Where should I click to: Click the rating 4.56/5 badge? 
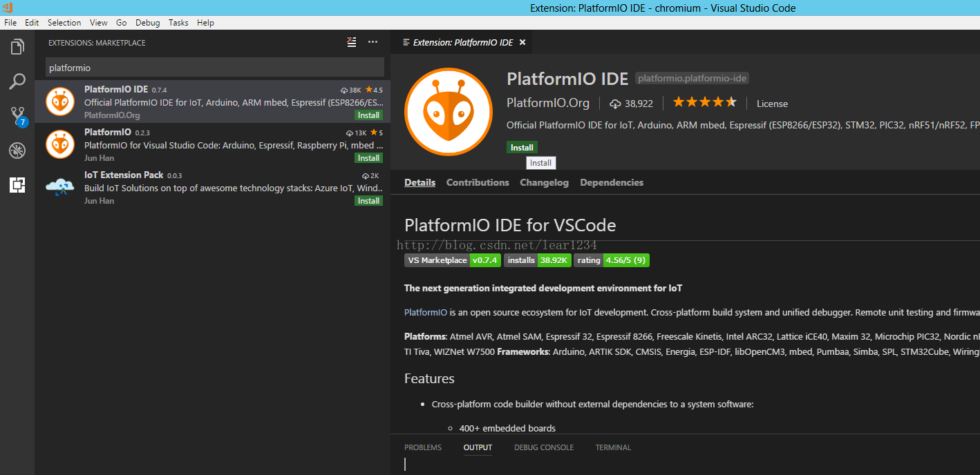tap(612, 260)
